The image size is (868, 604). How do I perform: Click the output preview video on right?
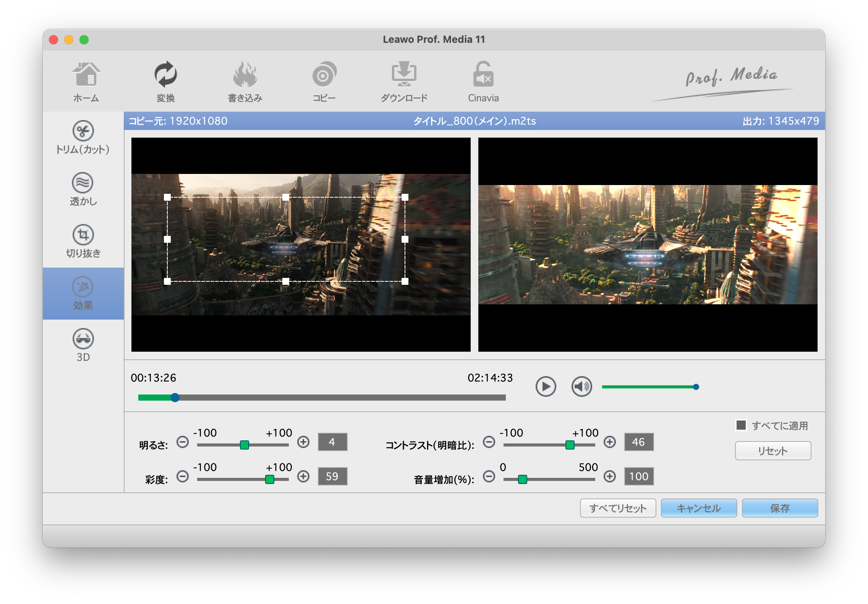(x=648, y=245)
